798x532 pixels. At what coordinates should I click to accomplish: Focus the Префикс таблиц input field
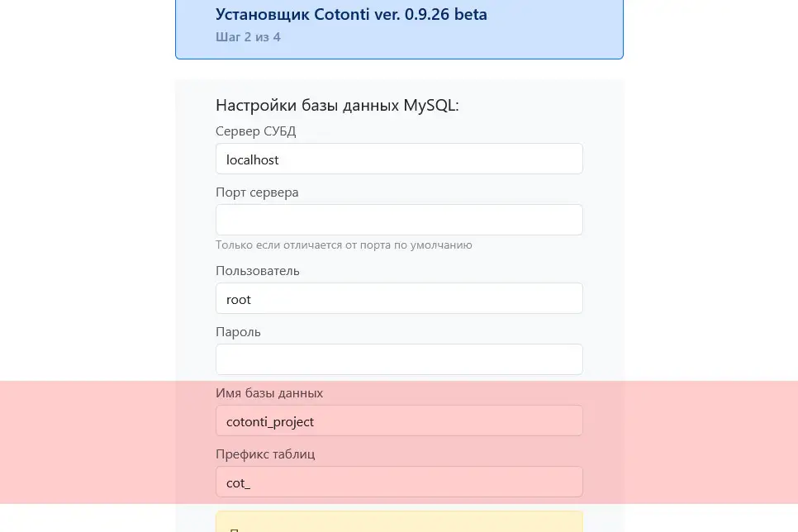click(x=399, y=482)
